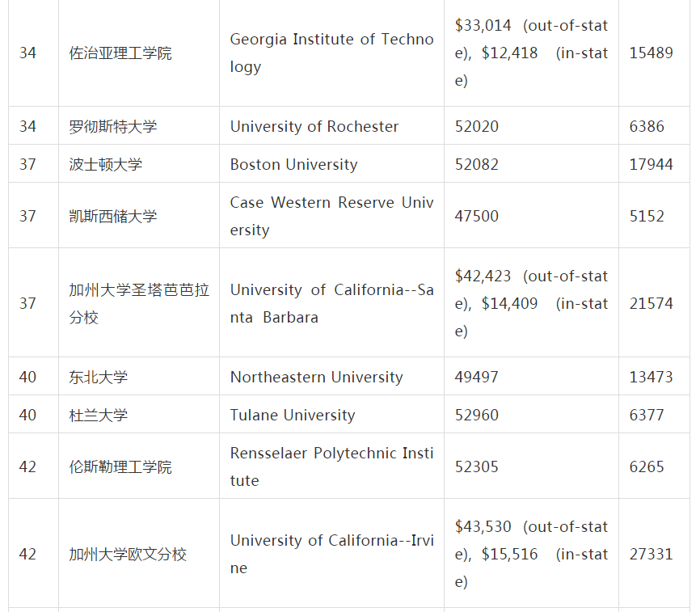Select the tuition value 52305
This screenshot has width=700, height=612.
click(x=477, y=467)
